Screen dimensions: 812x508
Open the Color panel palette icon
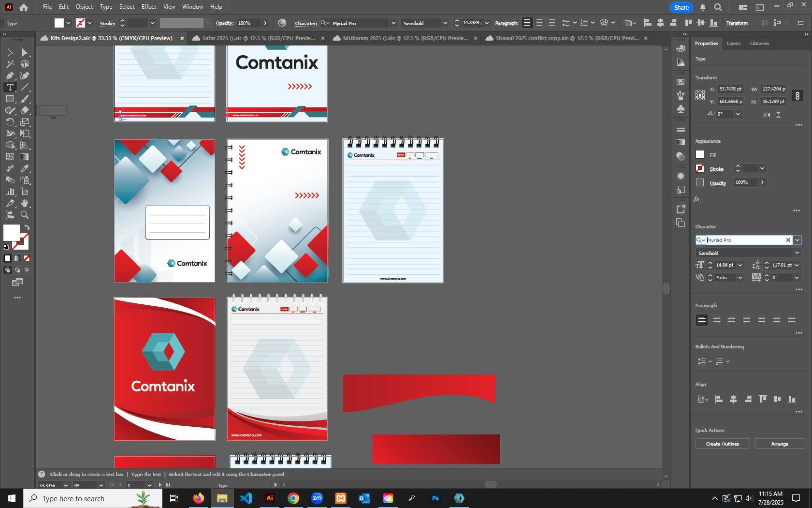click(681, 48)
